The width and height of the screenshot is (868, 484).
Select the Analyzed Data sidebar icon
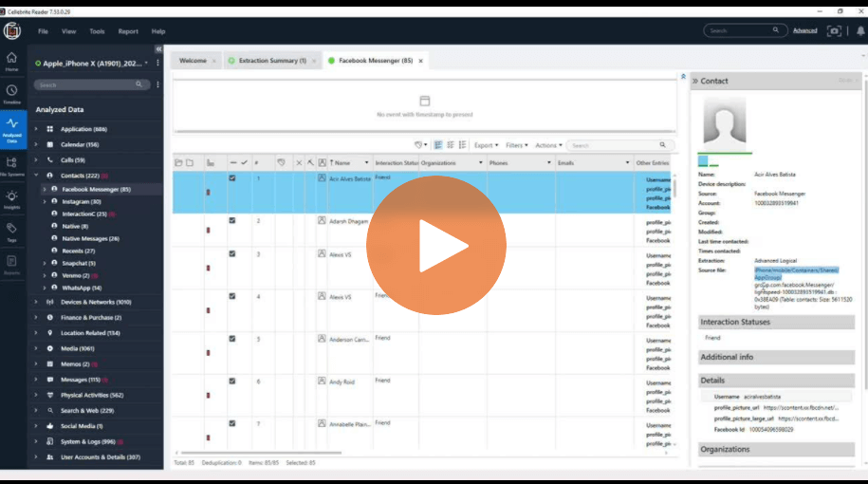[11, 129]
